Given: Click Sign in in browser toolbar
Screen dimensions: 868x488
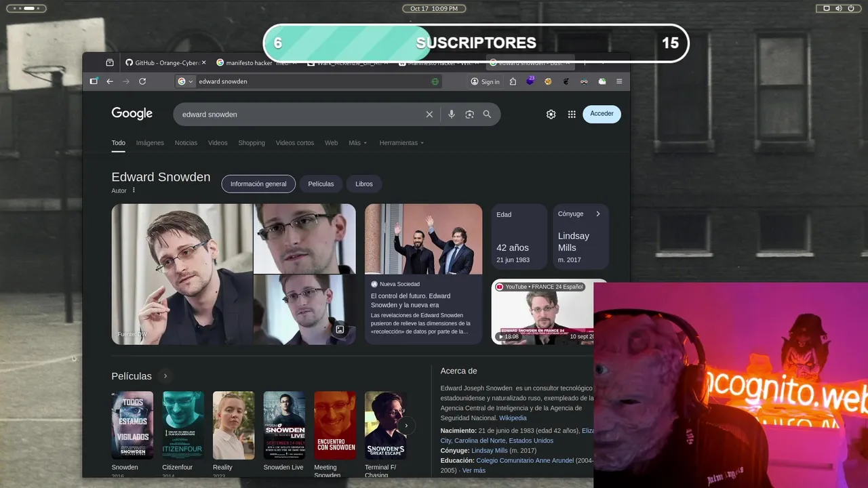Looking at the screenshot, I should [x=485, y=81].
